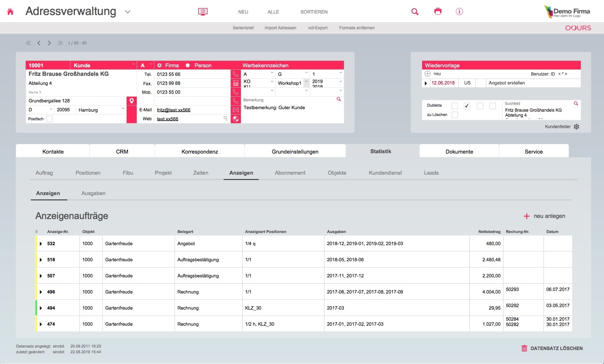Switch to the CRM tab

(122, 151)
